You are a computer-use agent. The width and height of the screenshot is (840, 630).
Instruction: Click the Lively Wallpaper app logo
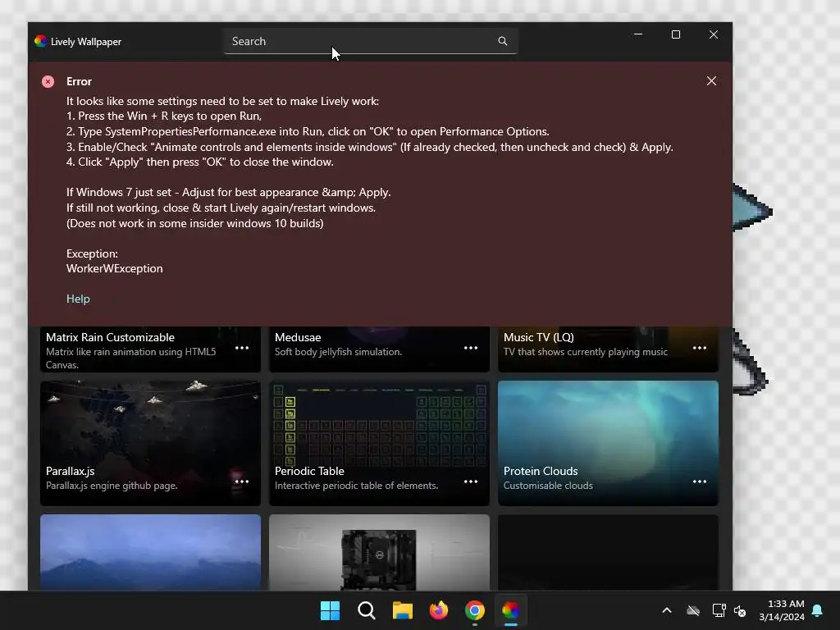click(40, 41)
